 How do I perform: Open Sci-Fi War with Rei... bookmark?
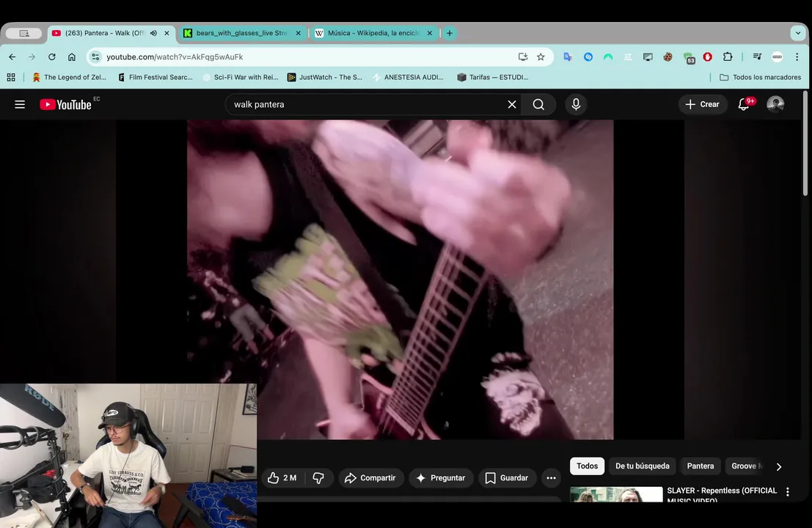coord(241,77)
